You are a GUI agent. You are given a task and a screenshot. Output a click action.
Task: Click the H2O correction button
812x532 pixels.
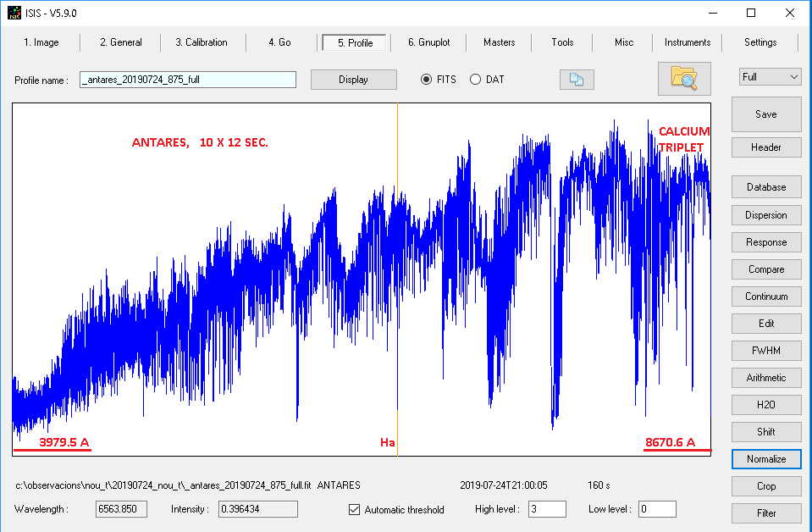click(x=765, y=405)
